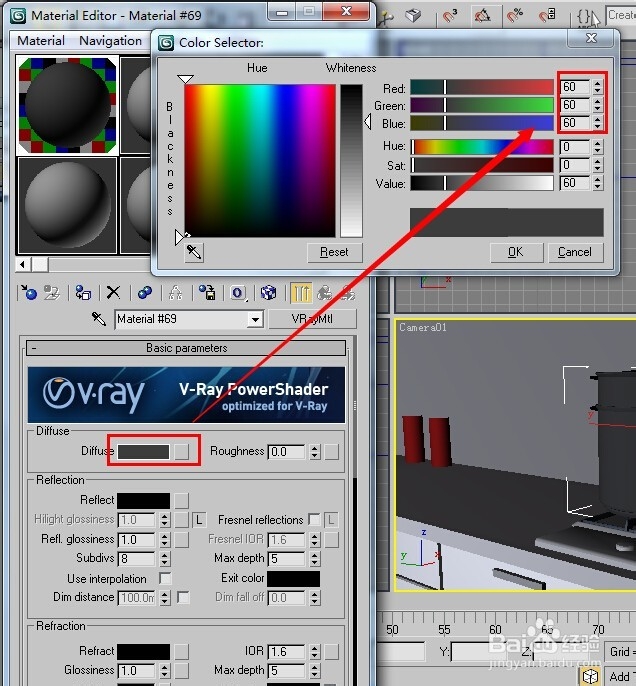Click the Whiteness vertical strip

(351, 161)
